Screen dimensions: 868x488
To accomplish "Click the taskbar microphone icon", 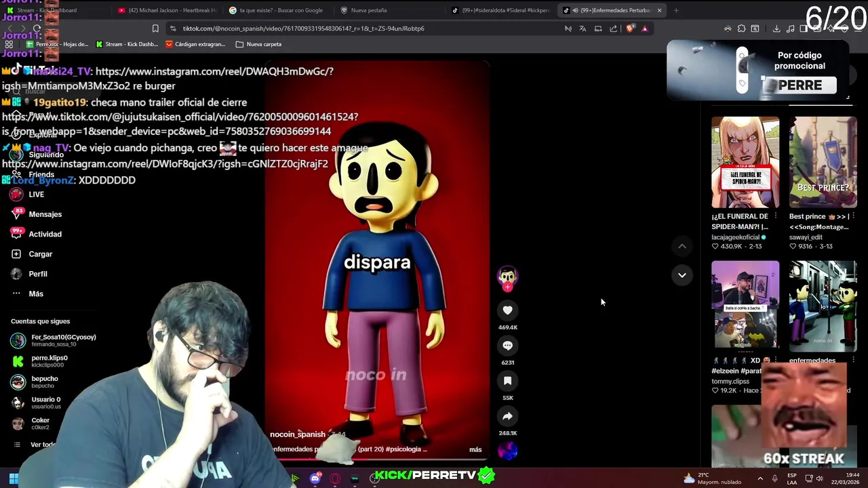I will [x=775, y=479].
